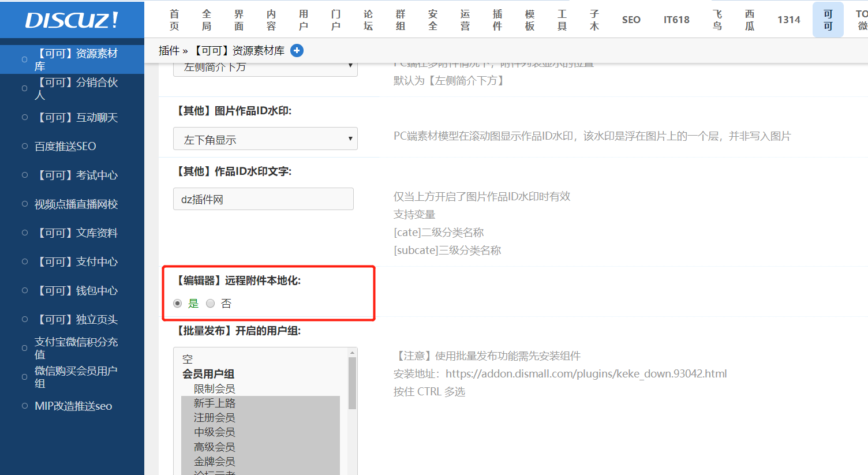868x475 pixels.
Task: Click the 作品ID水印文字 input field
Action: click(x=263, y=199)
